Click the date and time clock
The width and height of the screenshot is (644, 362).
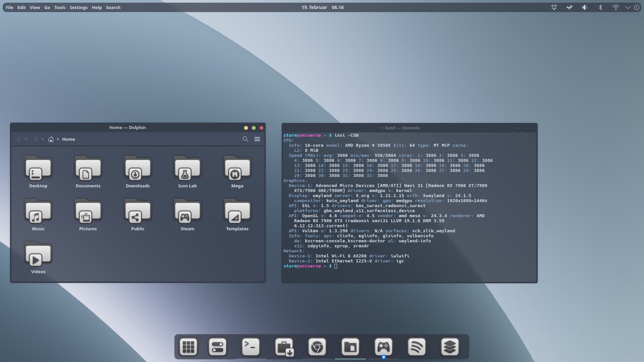tap(322, 7)
